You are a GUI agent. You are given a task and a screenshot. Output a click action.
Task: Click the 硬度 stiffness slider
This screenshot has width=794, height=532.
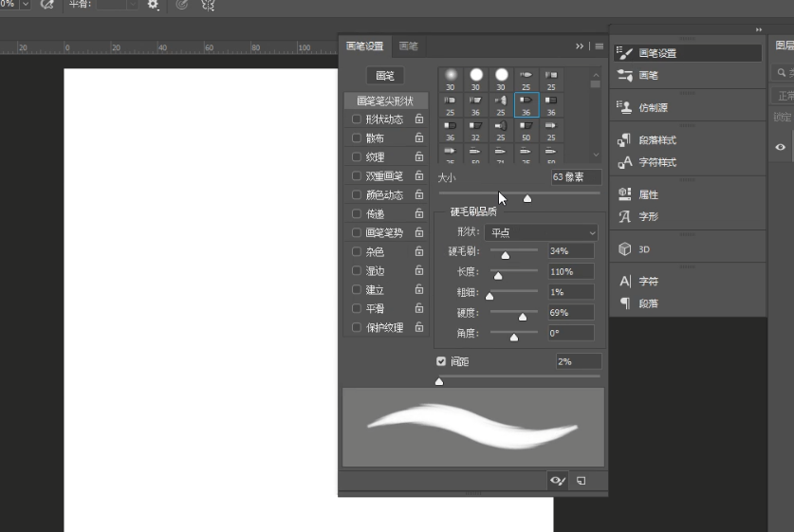pyautogui.click(x=513, y=312)
